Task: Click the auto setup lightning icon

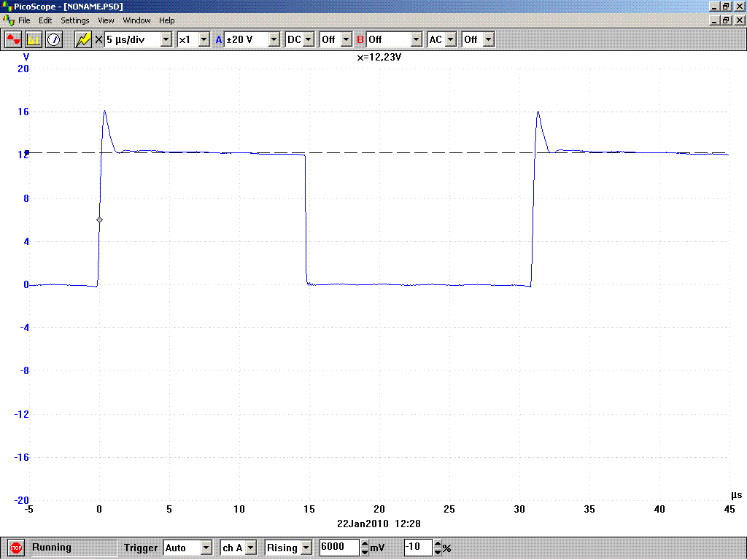Action: pyautogui.click(x=83, y=39)
